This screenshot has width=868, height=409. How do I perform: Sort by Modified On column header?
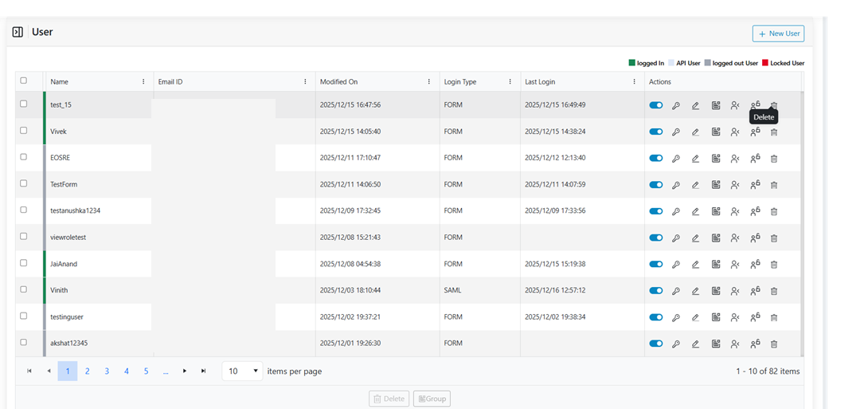pyautogui.click(x=338, y=81)
